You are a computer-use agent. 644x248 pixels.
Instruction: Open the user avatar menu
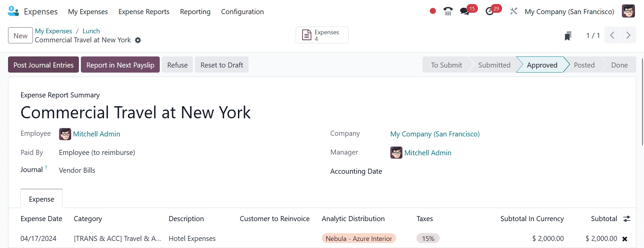point(628,11)
